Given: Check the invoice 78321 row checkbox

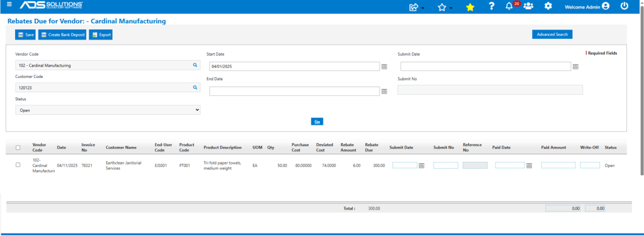Looking at the screenshot, I should click(x=18, y=164).
